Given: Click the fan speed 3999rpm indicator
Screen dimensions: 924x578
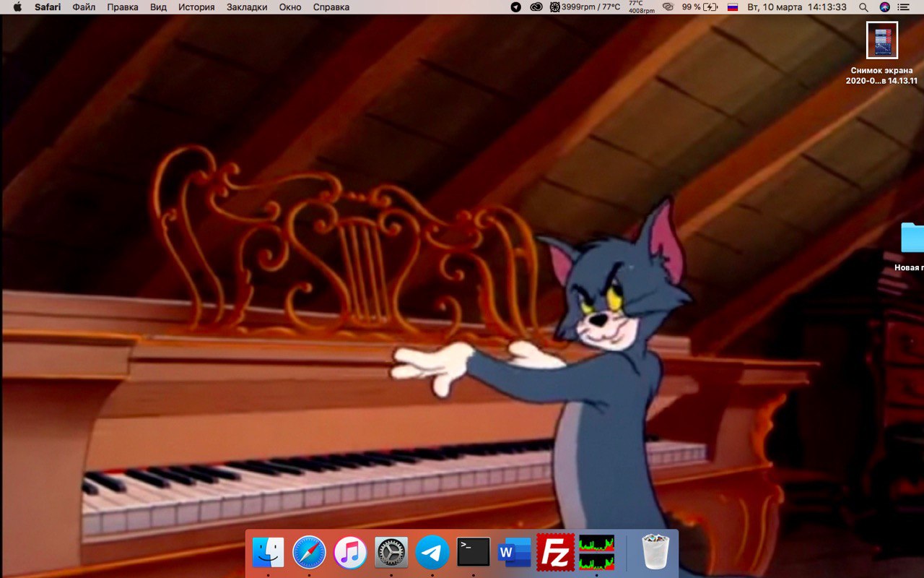Looking at the screenshot, I should pos(585,7).
